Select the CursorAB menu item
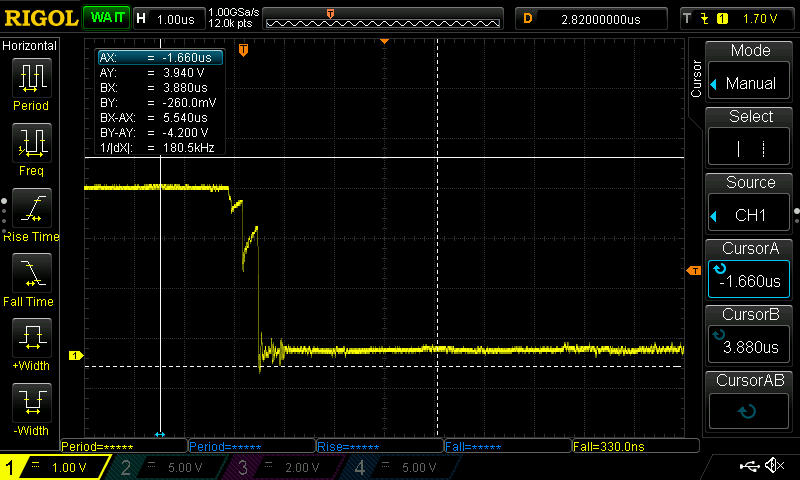 tap(750, 400)
